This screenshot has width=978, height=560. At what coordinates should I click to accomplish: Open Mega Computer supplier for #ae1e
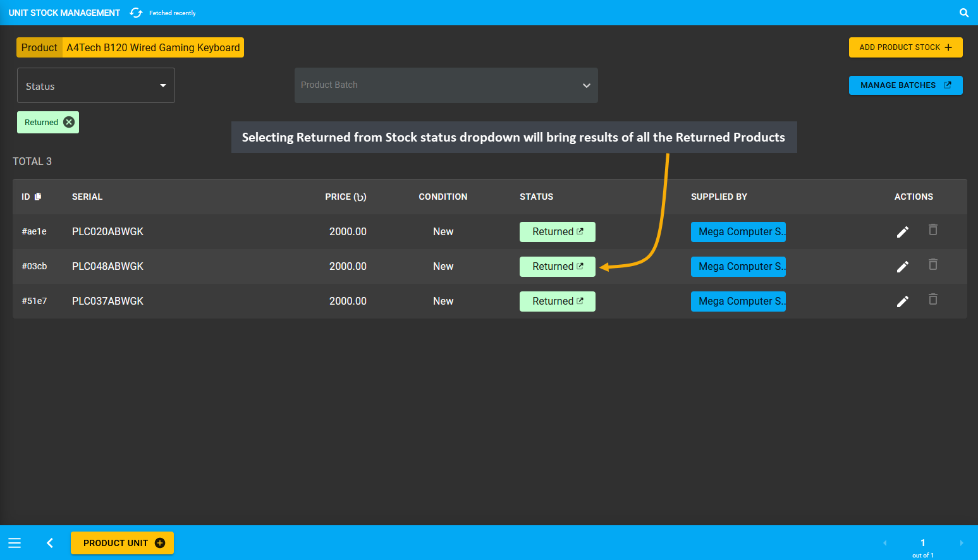pos(738,232)
